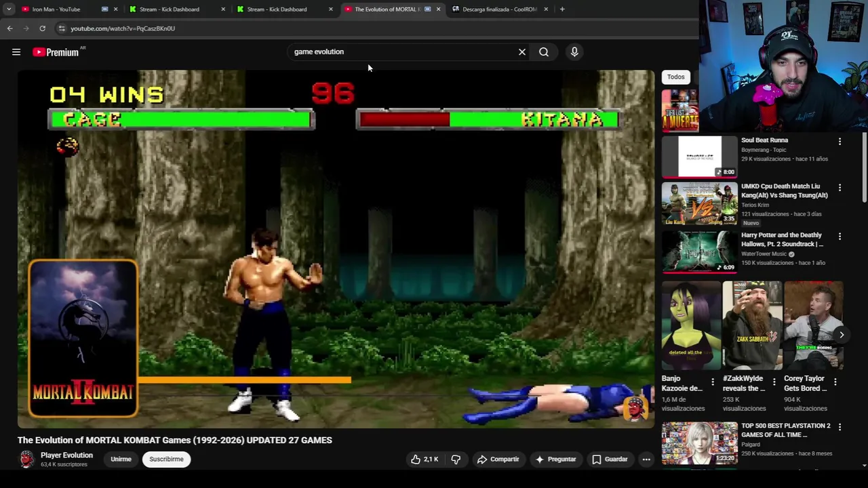This screenshot has width=868, height=488.
Task: Click the 63,4 K suscriptores text
Action: (64, 465)
